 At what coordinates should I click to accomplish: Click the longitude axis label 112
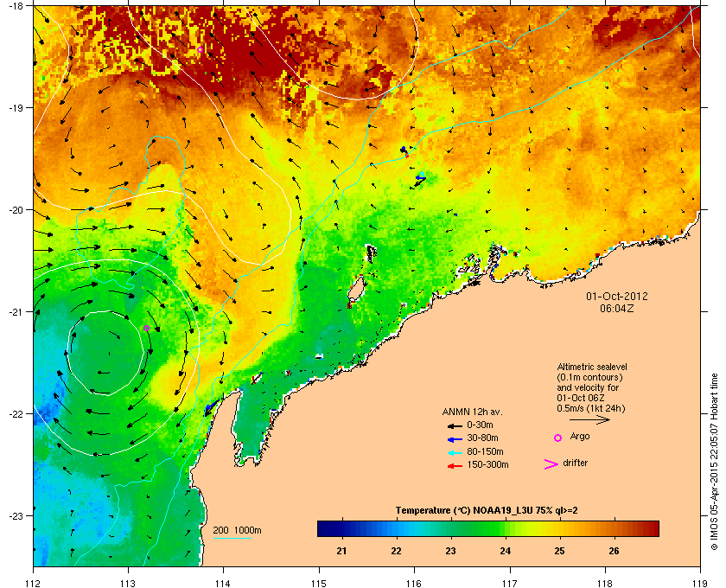click(34, 583)
